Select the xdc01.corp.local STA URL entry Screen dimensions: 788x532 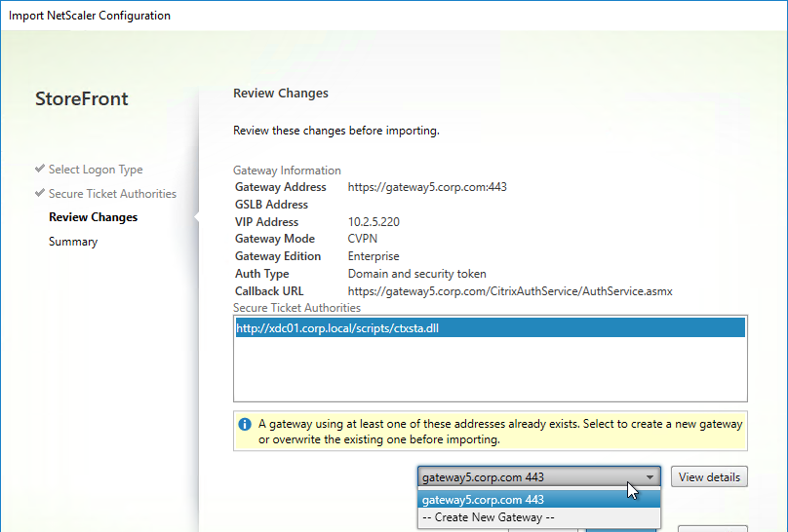pyautogui.click(x=490, y=328)
